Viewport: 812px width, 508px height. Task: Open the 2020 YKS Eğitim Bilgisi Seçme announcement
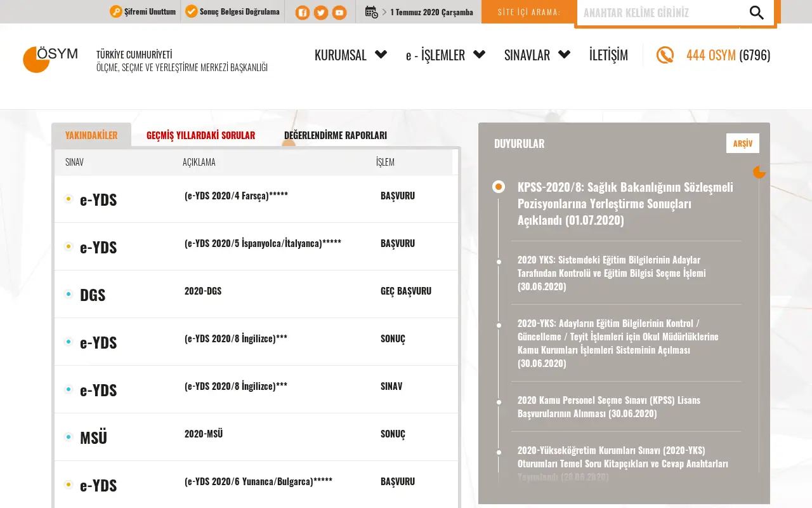click(612, 273)
